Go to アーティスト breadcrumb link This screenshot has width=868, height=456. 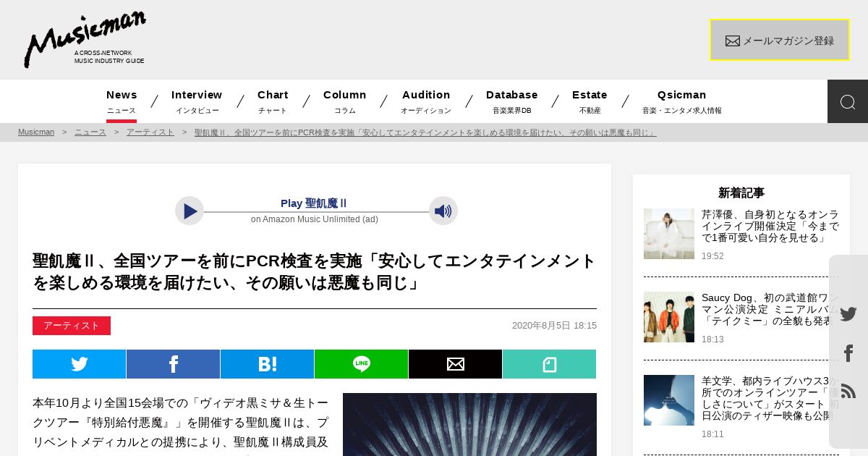click(x=150, y=132)
